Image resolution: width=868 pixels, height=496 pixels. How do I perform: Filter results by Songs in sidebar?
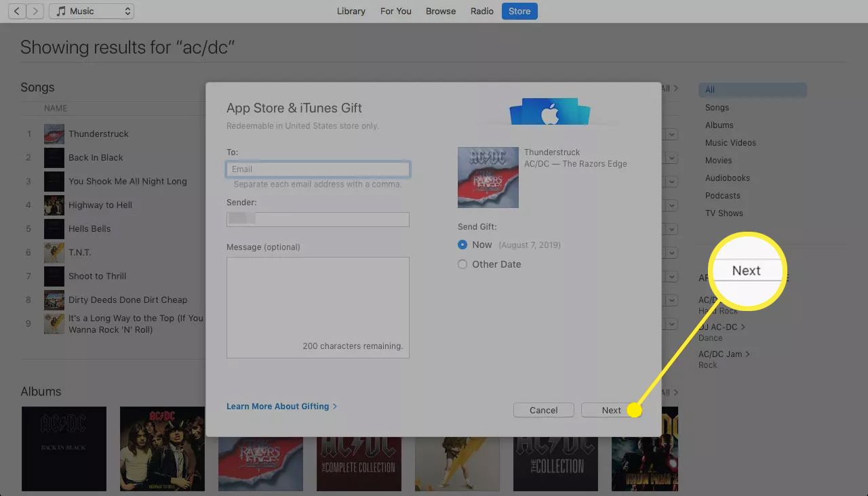tap(717, 107)
